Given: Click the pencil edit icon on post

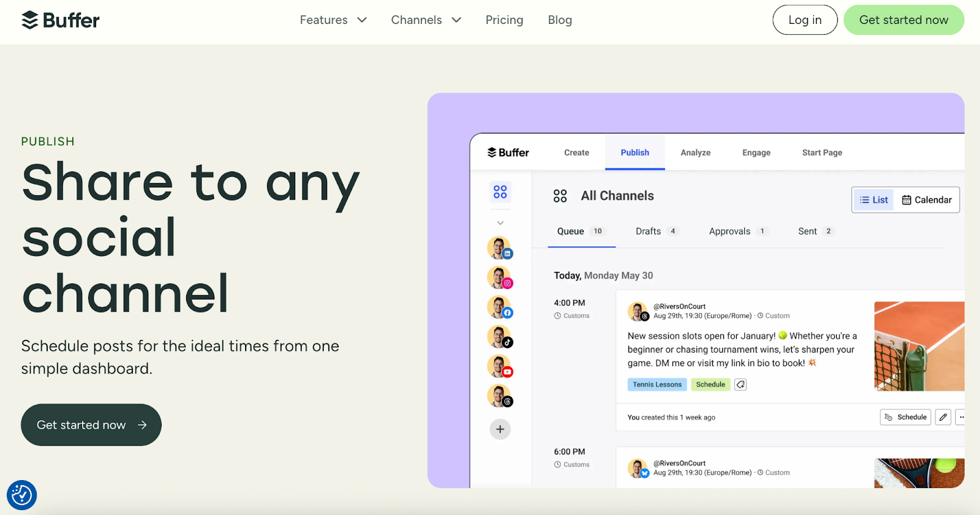Looking at the screenshot, I should point(943,417).
